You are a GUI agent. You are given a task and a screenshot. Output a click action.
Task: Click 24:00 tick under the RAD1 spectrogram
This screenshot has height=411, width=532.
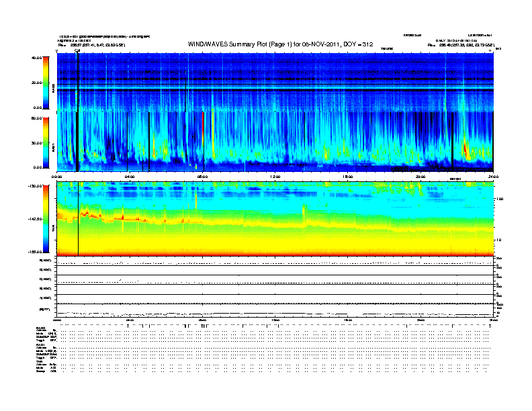point(493,177)
